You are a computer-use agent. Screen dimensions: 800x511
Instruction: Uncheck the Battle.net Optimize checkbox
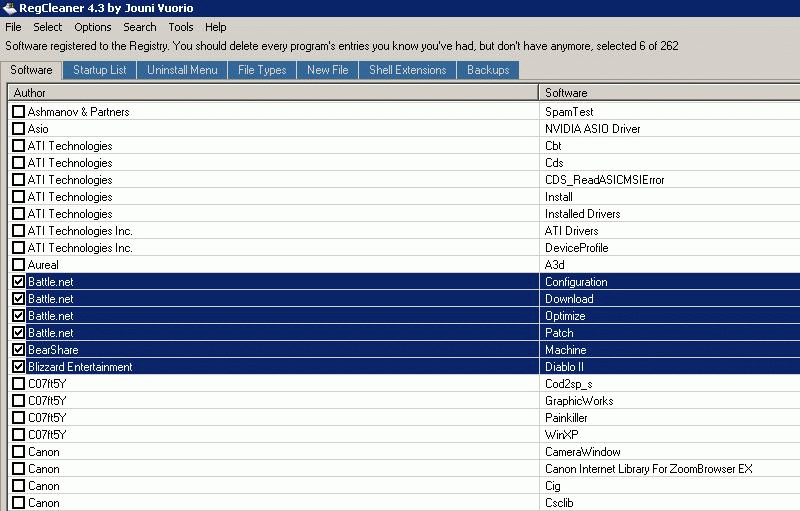(x=18, y=316)
